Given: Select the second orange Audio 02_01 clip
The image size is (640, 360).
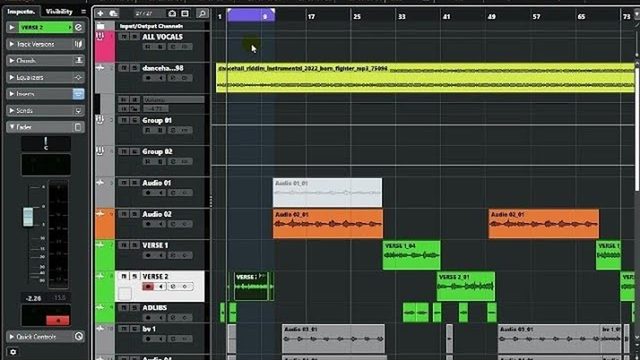Looking at the screenshot, I should pos(544,224).
